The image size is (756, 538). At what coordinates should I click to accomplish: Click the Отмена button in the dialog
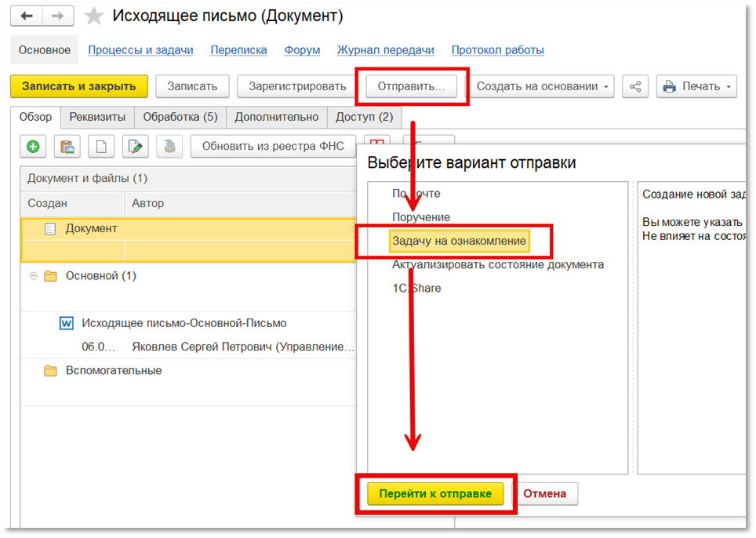click(x=545, y=493)
